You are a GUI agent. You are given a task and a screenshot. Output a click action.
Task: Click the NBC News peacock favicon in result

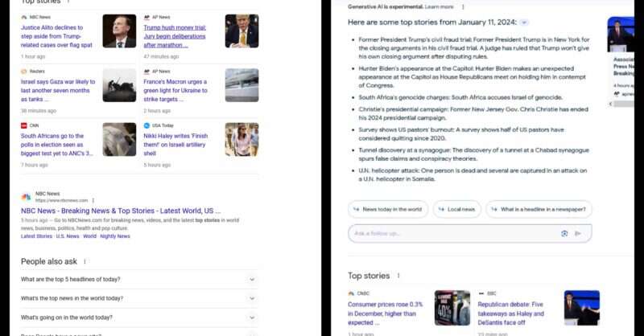click(x=26, y=197)
